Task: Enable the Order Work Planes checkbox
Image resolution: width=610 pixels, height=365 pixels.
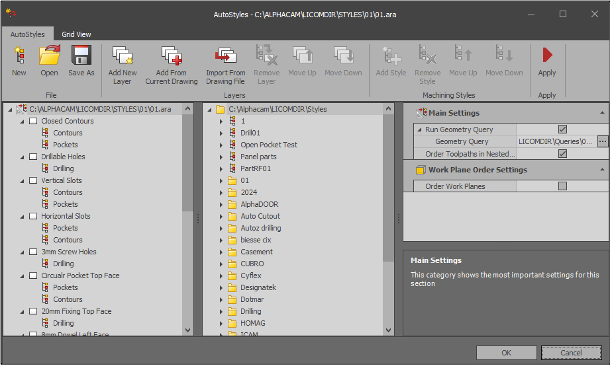Action: coord(562,186)
